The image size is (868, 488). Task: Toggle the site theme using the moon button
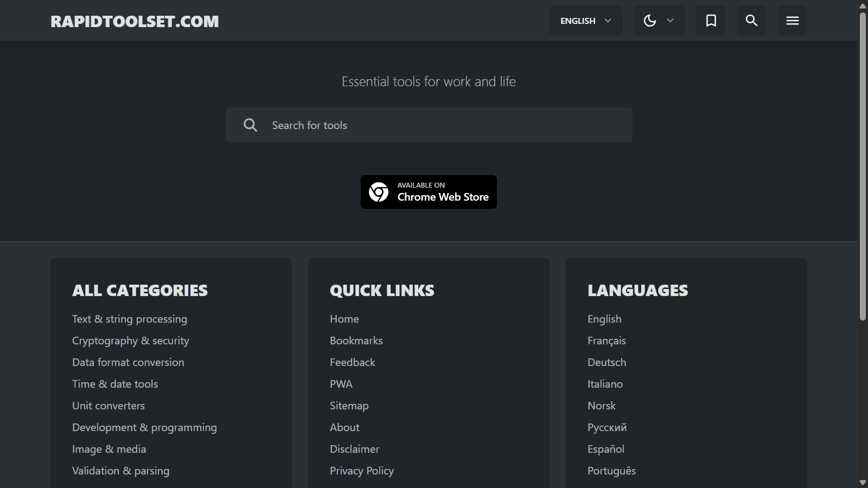pyautogui.click(x=649, y=20)
